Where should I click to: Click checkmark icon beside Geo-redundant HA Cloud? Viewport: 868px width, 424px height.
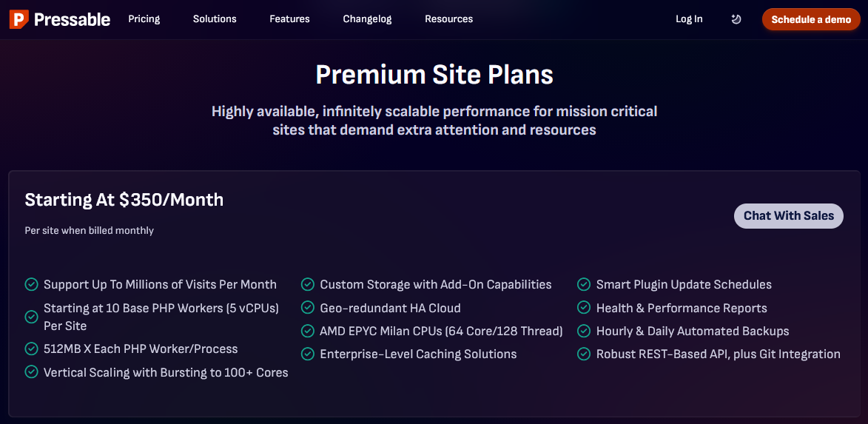(308, 308)
